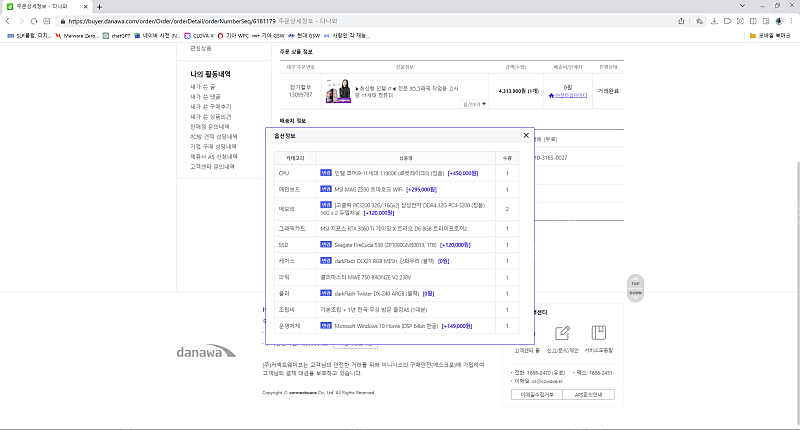Click the blue badge in the 메인보드 row
The image size is (800, 430).
click(326, 189)
